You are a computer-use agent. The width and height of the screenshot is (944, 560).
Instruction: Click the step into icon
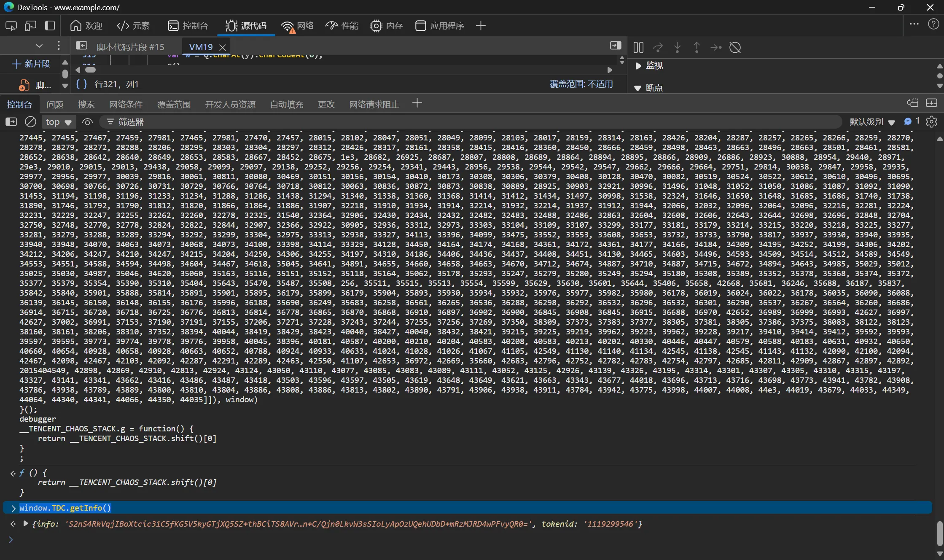pos(677,48)
